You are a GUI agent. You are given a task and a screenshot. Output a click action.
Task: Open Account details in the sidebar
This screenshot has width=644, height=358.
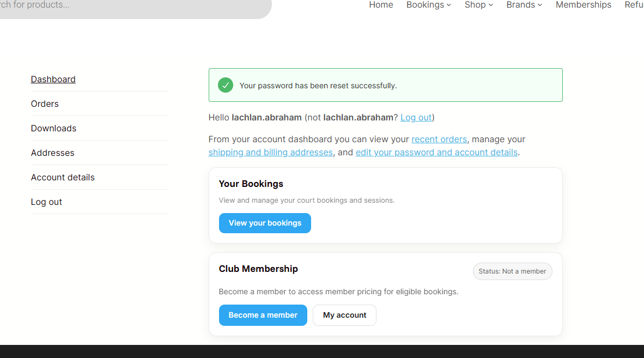63,177
